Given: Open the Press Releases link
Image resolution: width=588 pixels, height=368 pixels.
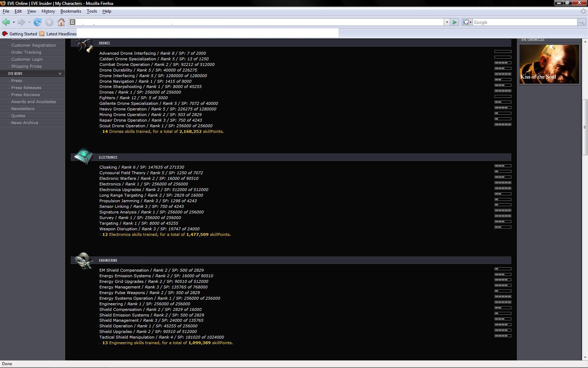Looking at the screenshot, I should point(26,88).
